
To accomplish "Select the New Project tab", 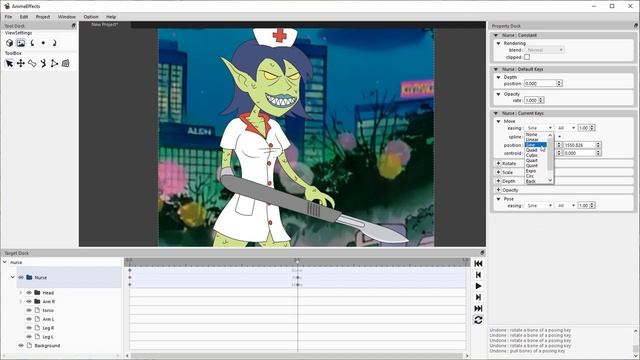I will pos(105,24).
